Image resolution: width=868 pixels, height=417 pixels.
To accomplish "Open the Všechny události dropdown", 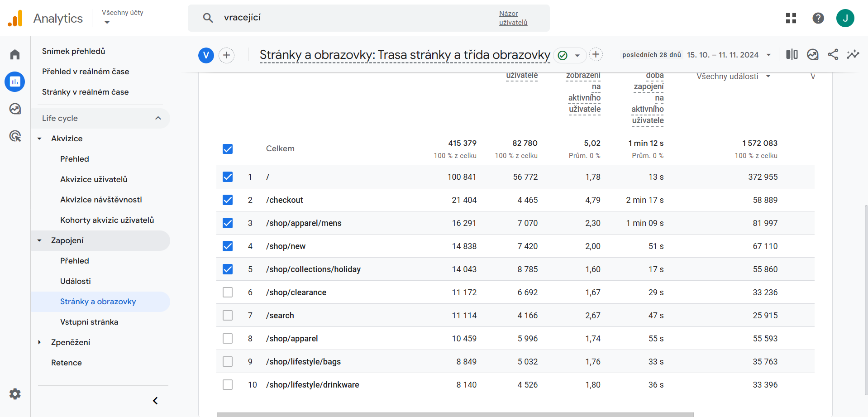I will coord(733,77).
